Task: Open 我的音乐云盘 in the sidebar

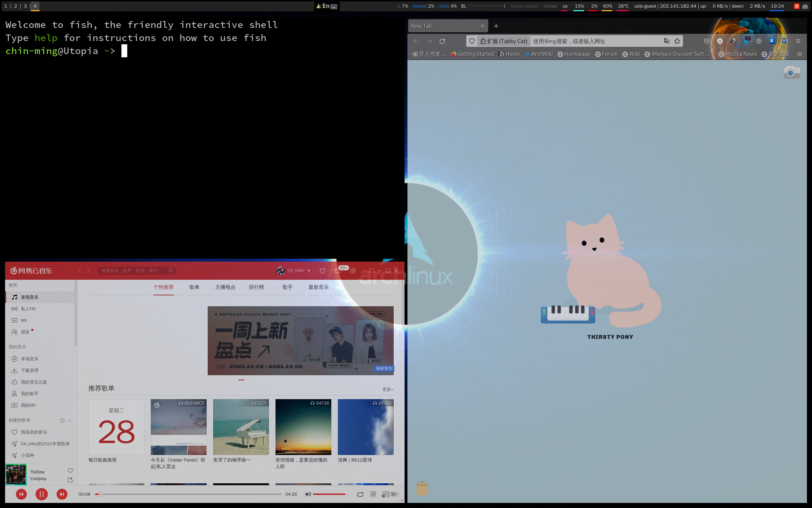Action: (x=40, y=382)
